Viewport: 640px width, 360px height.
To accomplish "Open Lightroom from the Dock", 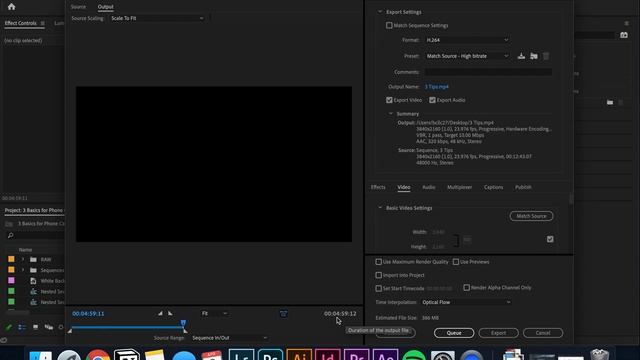I will 241,354.
